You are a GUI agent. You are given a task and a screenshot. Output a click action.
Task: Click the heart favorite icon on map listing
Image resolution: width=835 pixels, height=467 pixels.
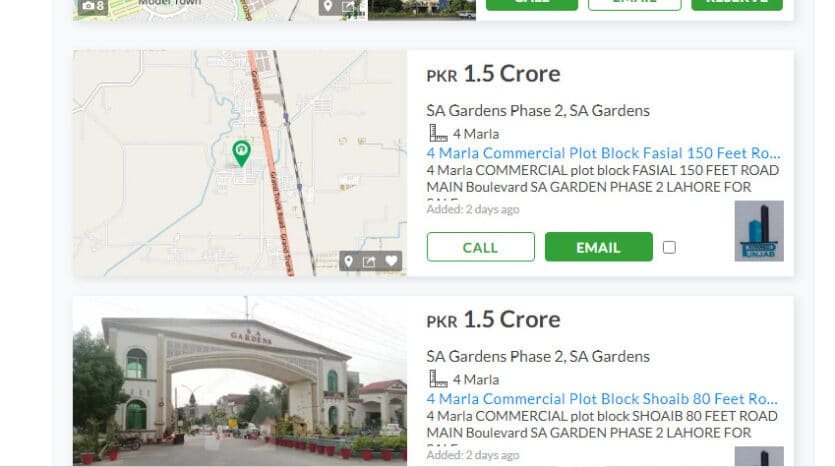[x=391, y=261]
